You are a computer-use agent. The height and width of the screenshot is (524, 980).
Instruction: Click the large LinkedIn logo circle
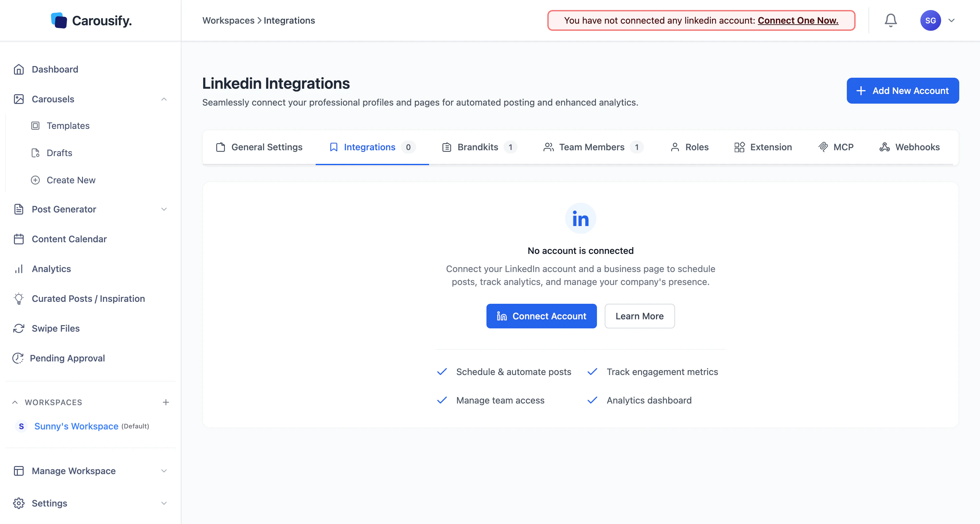580,219
